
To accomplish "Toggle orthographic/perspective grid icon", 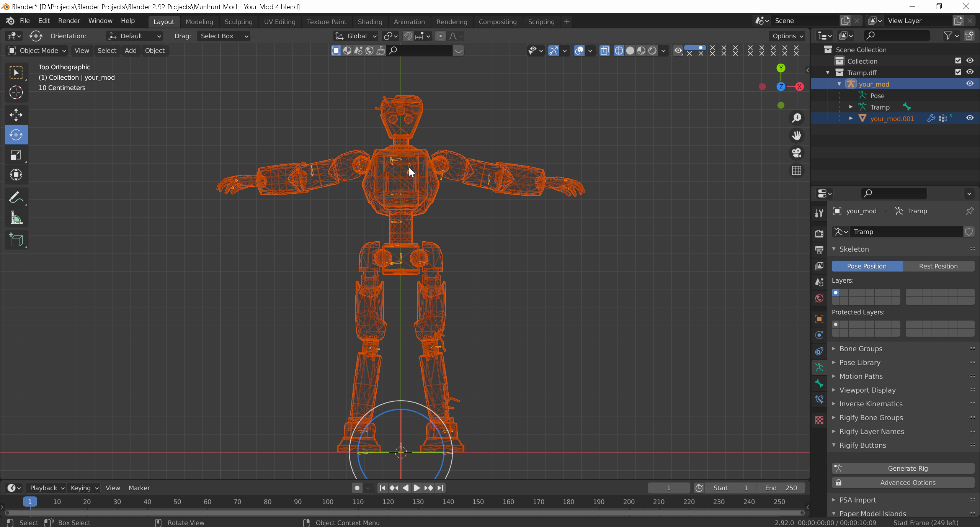I will [797, 171].
